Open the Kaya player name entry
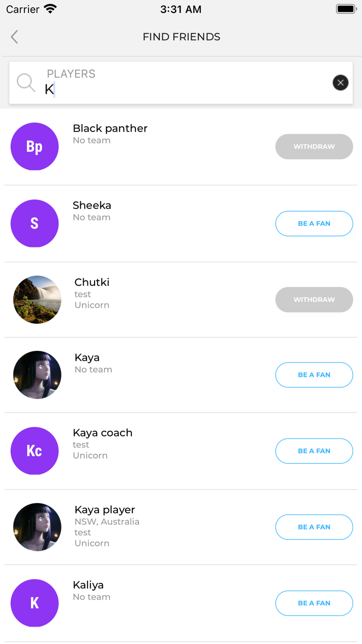This screenshot has width=362, height=644. (x=104, y=510)
